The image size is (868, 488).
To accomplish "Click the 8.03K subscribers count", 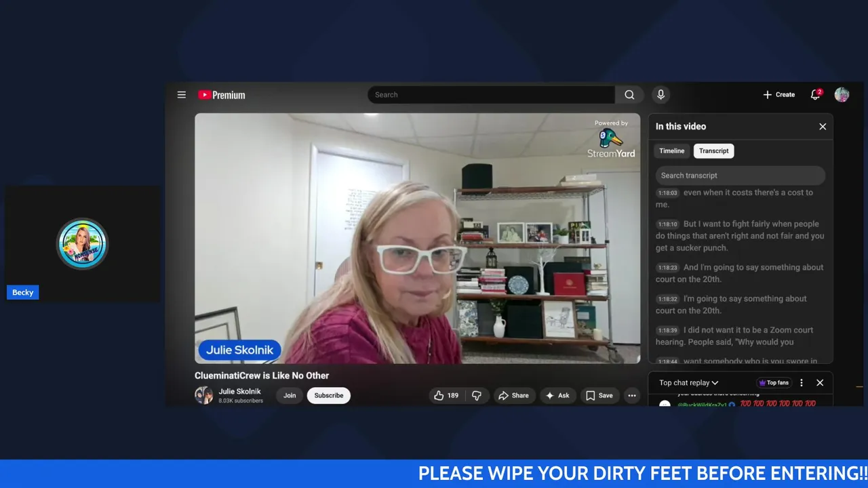I will (241, 401).
